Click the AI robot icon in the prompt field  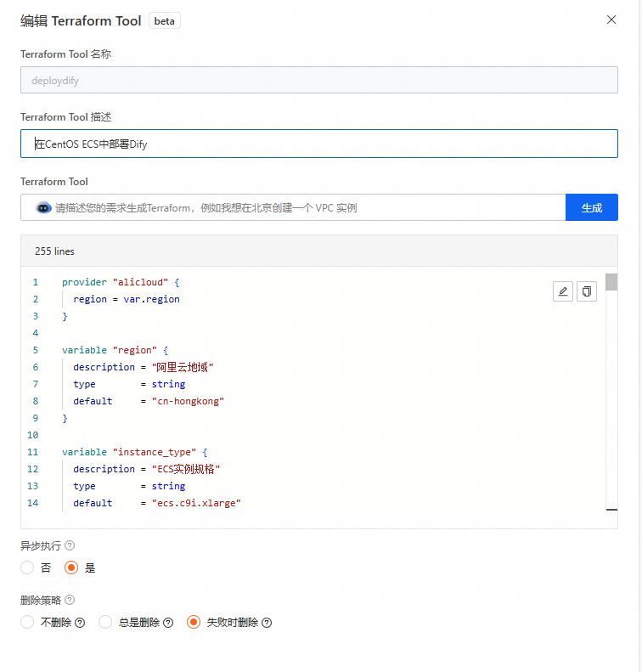(x=43, y=208)
